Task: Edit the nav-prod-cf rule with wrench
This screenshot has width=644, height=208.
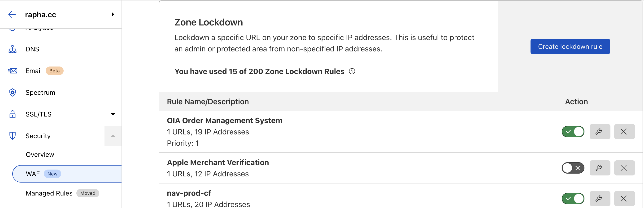Action: pyautogui.click(x=600, y=199)
